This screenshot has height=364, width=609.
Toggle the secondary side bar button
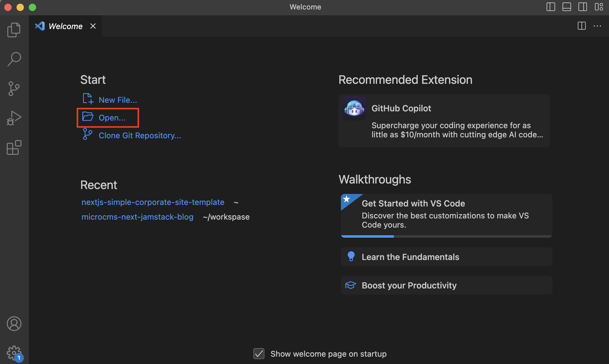(582, 7)
